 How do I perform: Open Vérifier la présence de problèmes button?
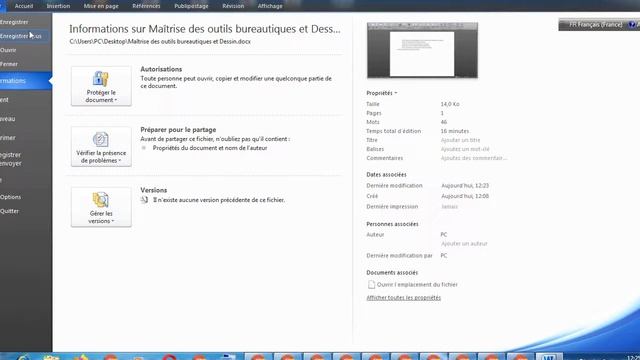click(x=101, y=147)
